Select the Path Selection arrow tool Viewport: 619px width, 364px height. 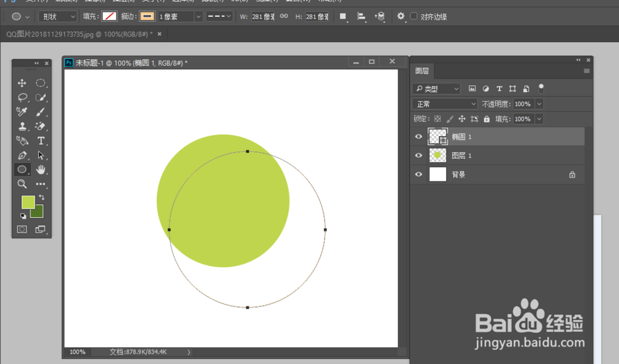pos(40,155)
